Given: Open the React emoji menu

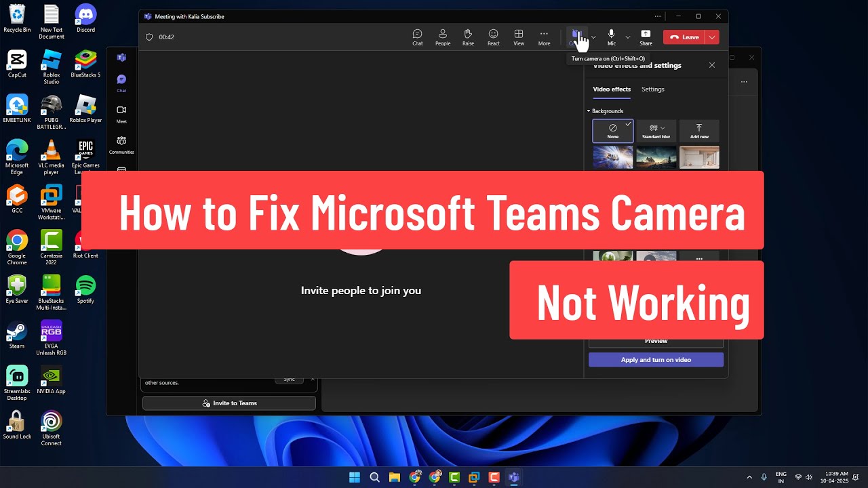Looking at the screenshot, I should 494,37.
